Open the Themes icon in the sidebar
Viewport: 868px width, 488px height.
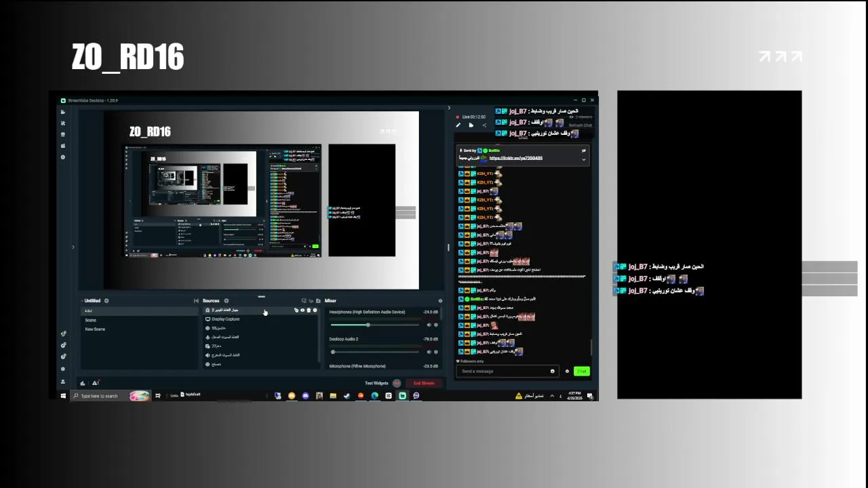click(x=63, y=123)
